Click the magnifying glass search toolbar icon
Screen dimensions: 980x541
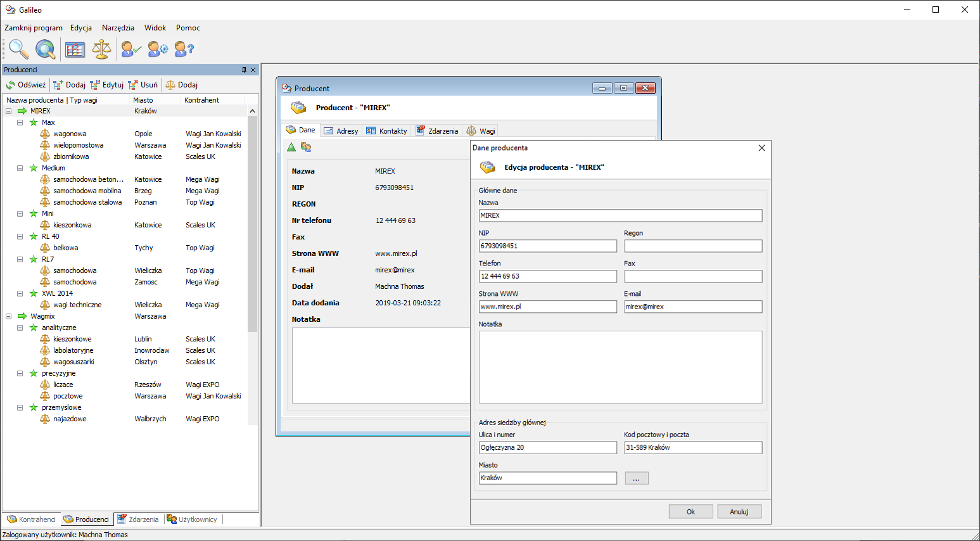point(18,49)
